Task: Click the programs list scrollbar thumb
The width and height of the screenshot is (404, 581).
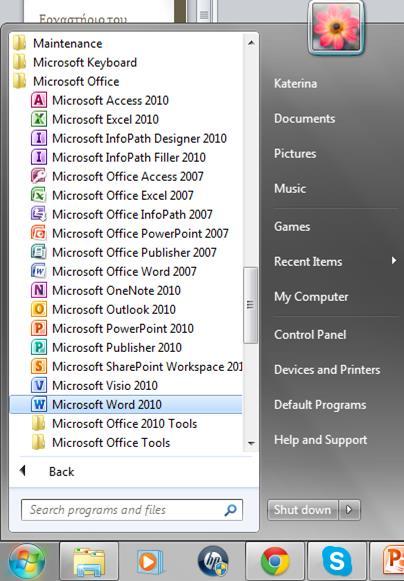Action: click(250, 305)
